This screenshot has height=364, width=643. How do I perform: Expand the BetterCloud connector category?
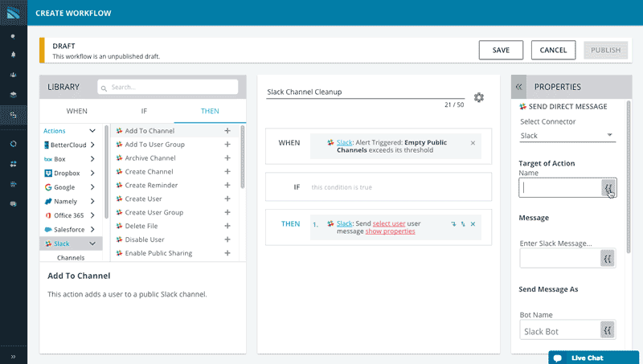92,145
